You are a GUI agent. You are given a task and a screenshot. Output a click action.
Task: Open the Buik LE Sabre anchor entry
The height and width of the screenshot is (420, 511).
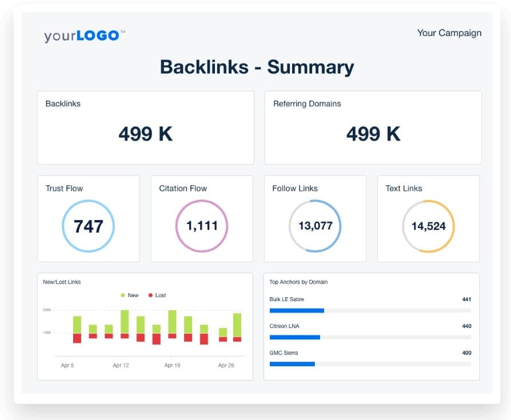286,299
